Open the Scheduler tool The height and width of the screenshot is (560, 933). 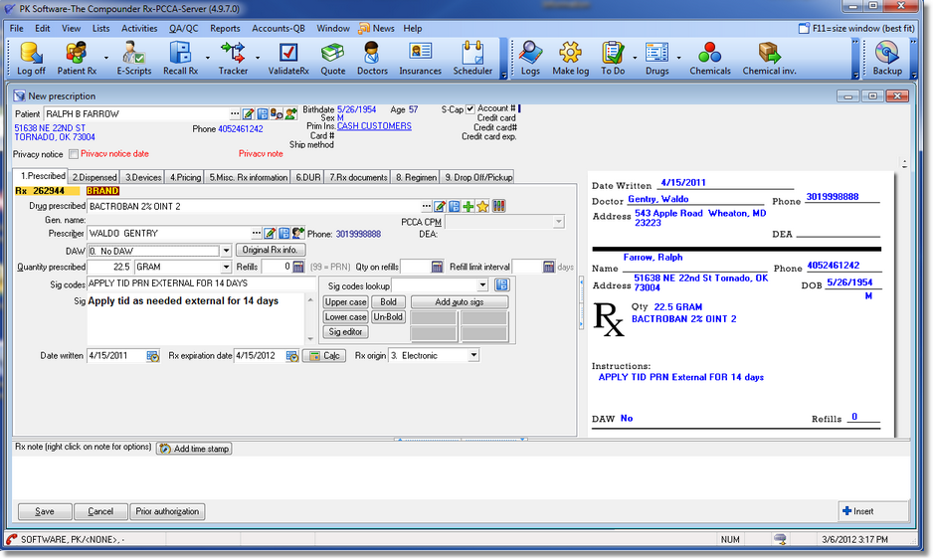472,58
